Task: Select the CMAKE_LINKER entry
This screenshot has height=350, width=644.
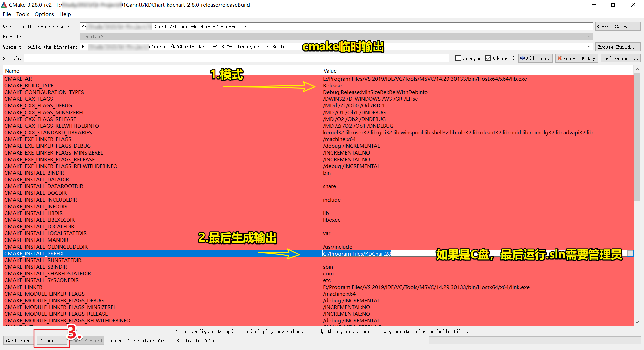Action: coord(23,287)
